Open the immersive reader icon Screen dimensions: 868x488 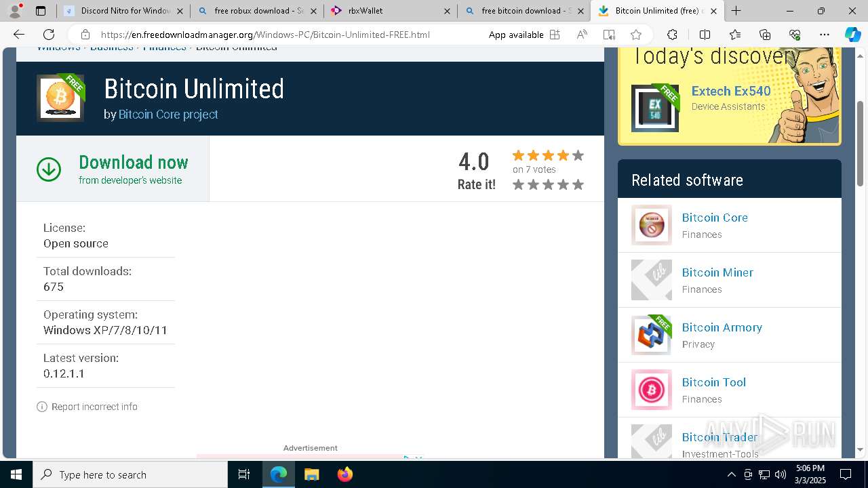[609, 35]
